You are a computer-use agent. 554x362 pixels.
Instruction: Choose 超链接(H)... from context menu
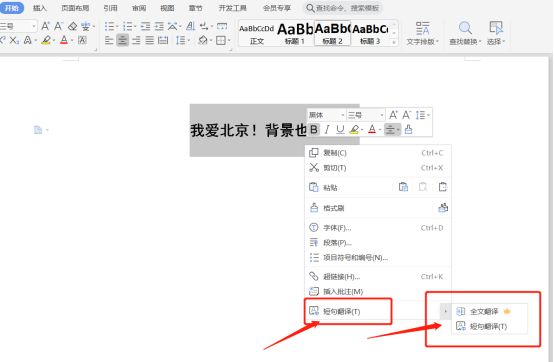coord(378,277)
